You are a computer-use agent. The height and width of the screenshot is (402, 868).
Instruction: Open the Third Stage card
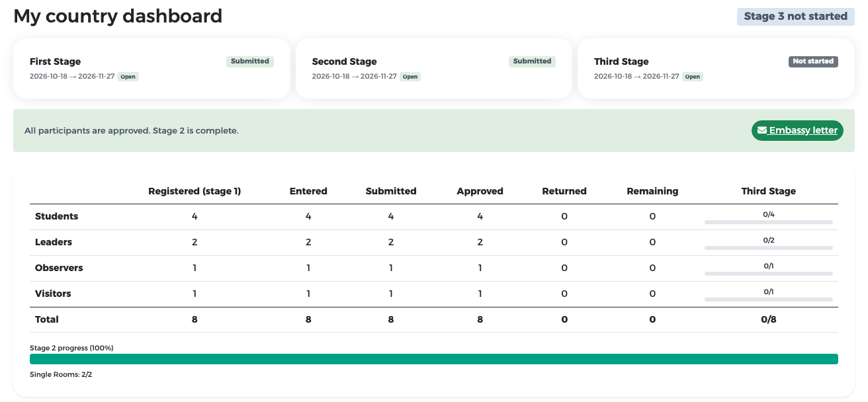pyautogui.click(x=716, y=69)
